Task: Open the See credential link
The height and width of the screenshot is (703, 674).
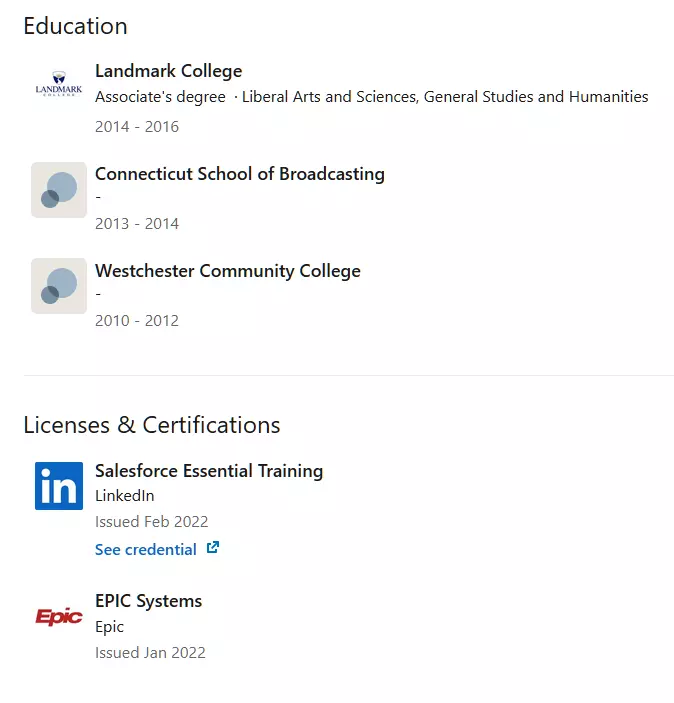Action: [146, 549]
